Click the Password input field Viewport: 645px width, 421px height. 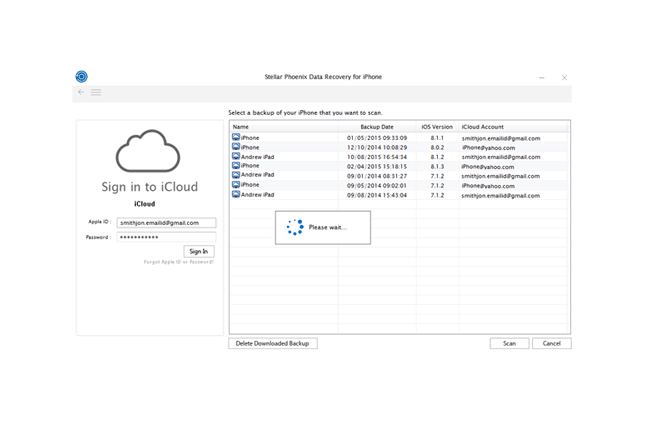click(166, 237)
